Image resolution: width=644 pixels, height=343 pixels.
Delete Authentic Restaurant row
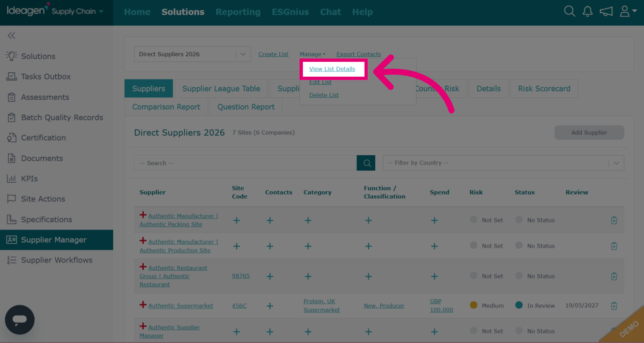tap(614, 276)
